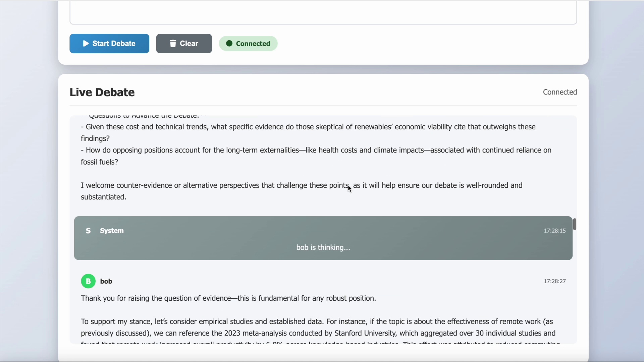
Task: Click the "Thank you for raising" sentence
Action: (228, 298)
